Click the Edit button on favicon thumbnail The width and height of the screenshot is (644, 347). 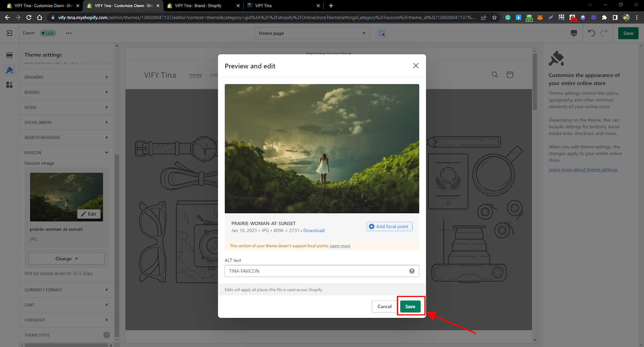click(89, 214)
